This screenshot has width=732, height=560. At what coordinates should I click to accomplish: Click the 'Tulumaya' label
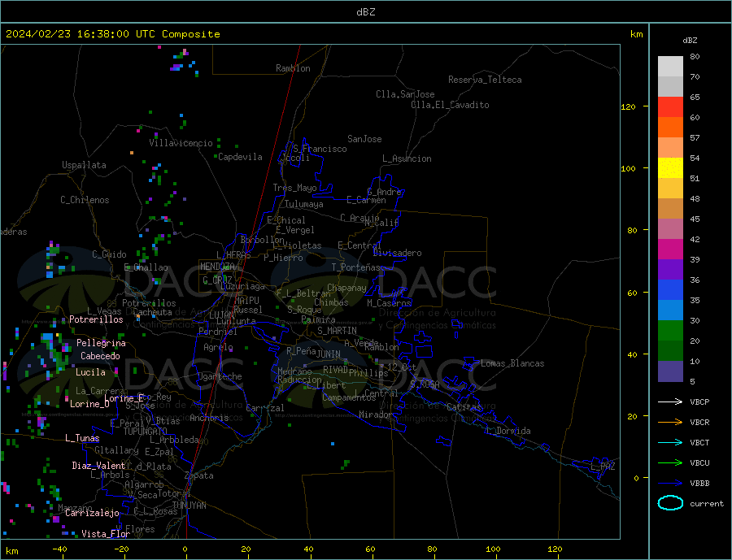coord(304,204)
